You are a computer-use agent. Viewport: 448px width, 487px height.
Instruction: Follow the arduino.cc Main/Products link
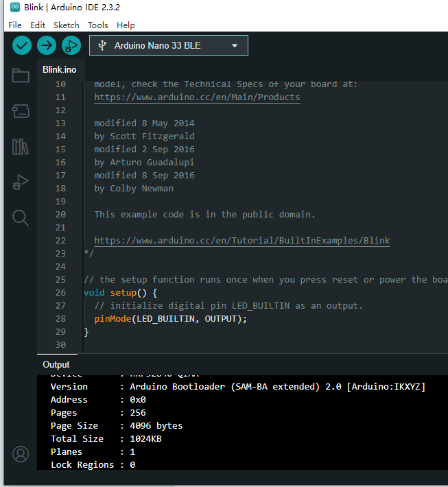pyautogui.click(x=197, y=97)
